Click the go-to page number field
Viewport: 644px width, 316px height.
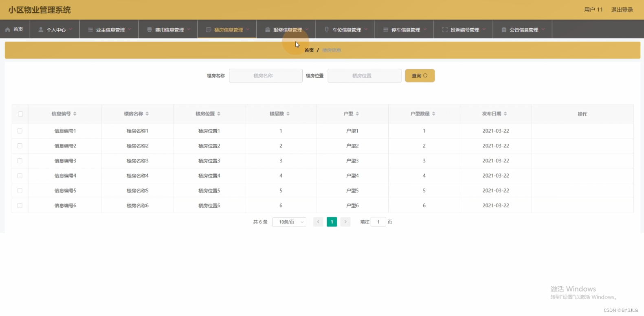[x=378, y=222]
